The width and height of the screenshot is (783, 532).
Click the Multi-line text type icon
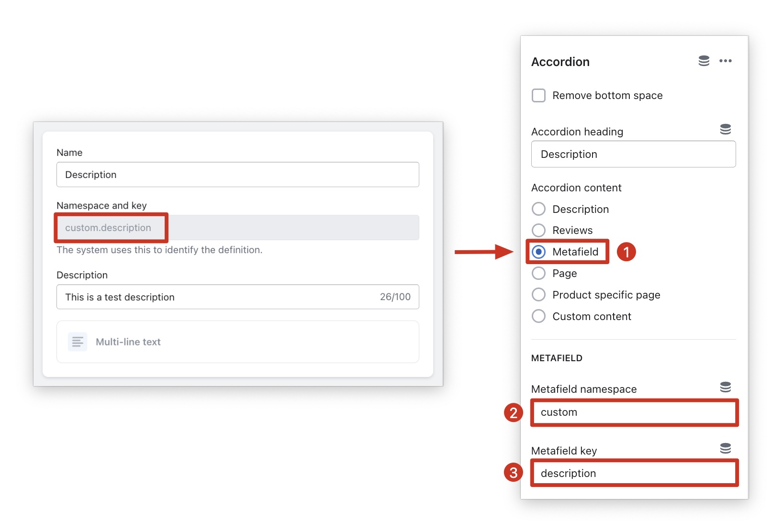(78, 342)
